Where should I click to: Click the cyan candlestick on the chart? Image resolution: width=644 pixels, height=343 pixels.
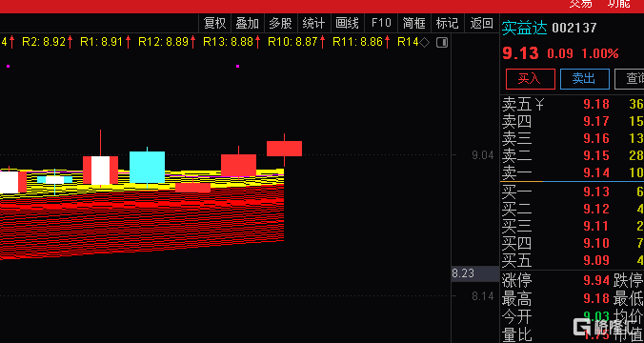tap(147, 167)
